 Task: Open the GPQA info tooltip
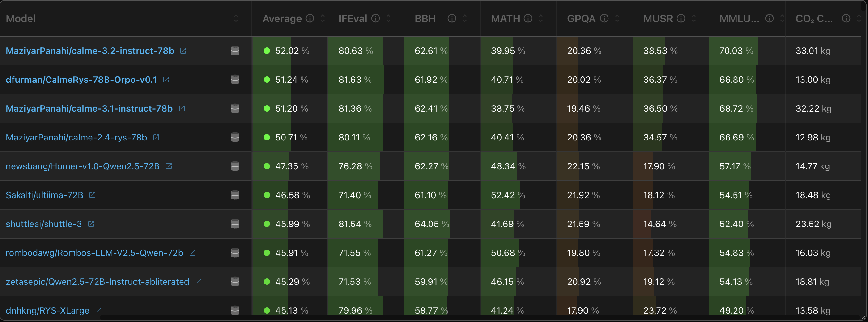pyautogui.click(x=603, y=19)
